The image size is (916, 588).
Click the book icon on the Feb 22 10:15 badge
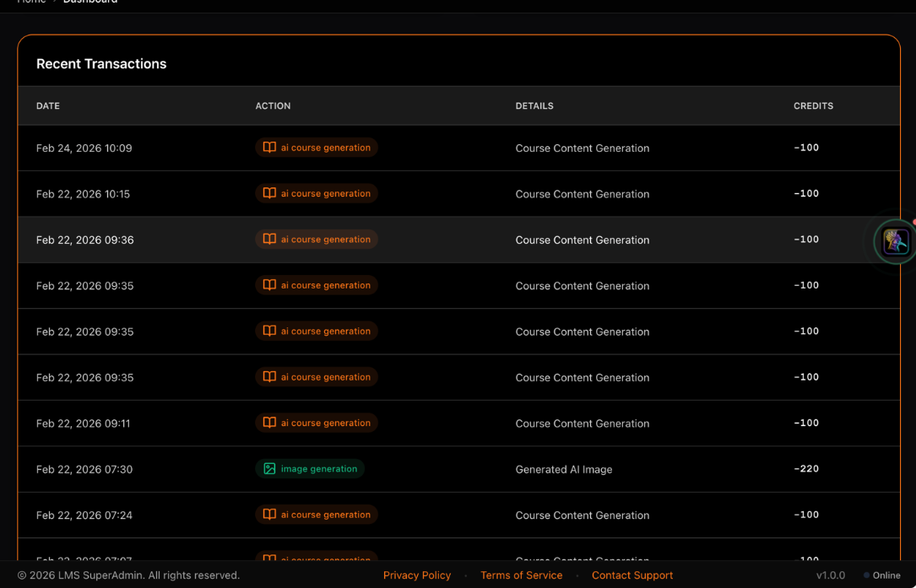268,193
